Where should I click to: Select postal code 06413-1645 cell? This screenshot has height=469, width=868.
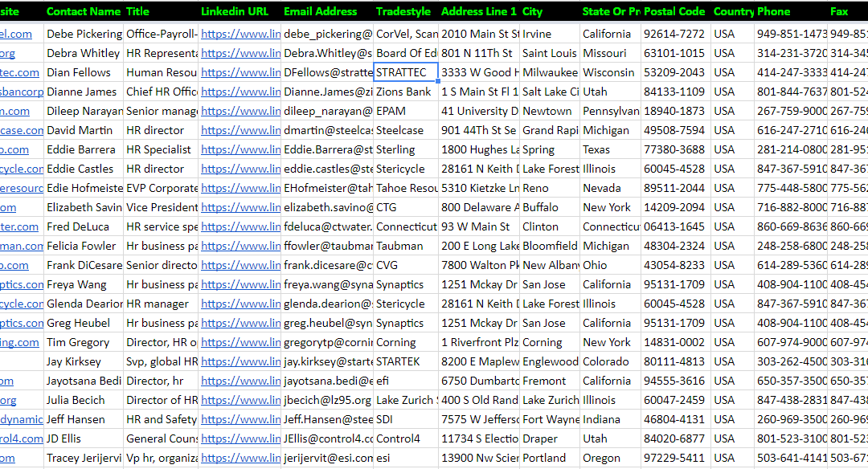click(676, 226)
